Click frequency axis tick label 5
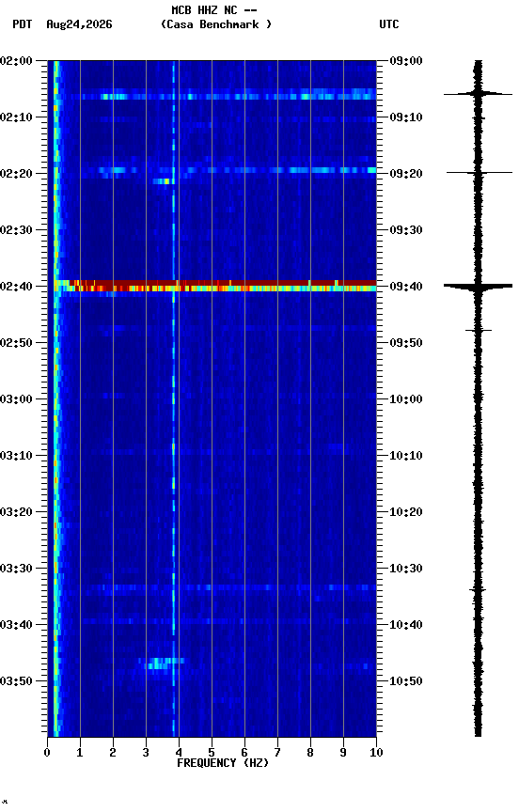This screenshot has height=812, width=519. point(212,753)
